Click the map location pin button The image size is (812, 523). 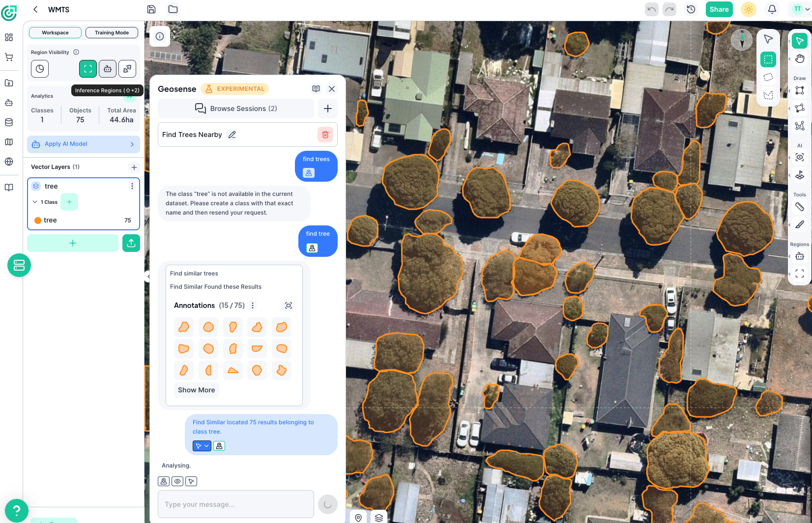(358, 518)
